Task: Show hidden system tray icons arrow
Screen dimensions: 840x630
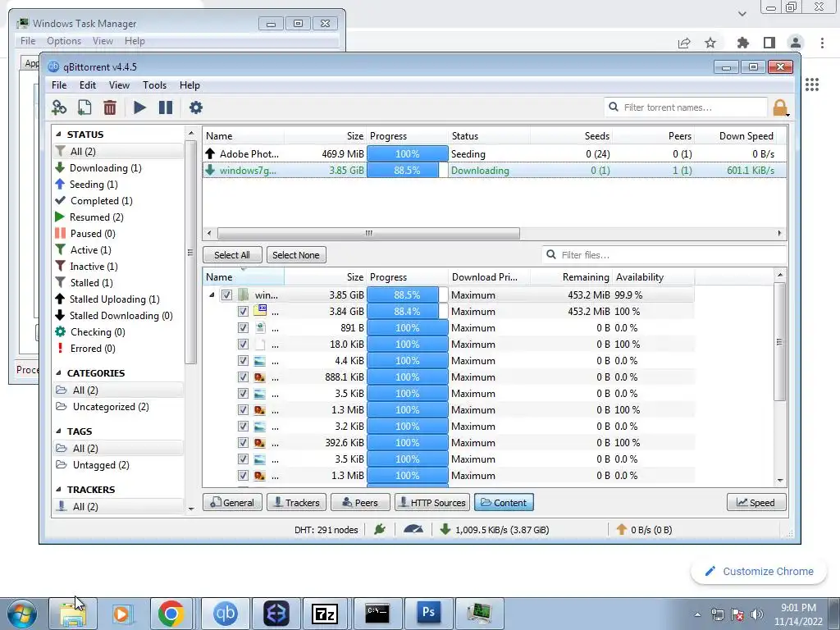Action: tap(697, 614)
